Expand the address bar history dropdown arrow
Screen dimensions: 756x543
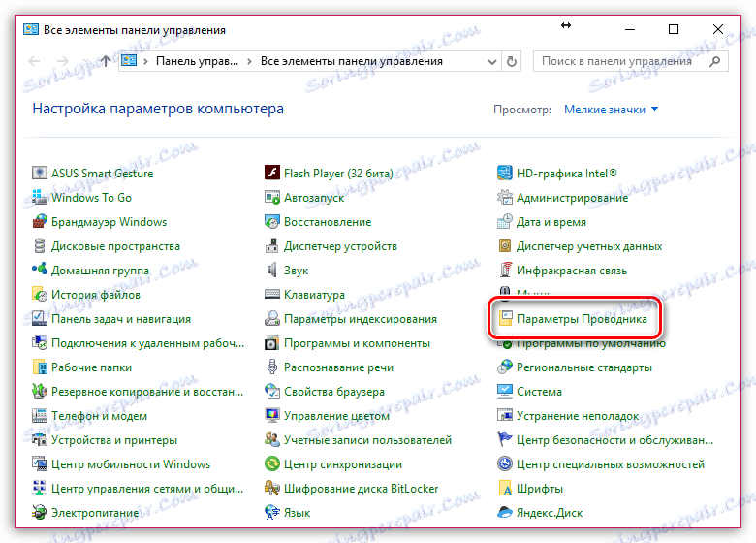[491, 62]
